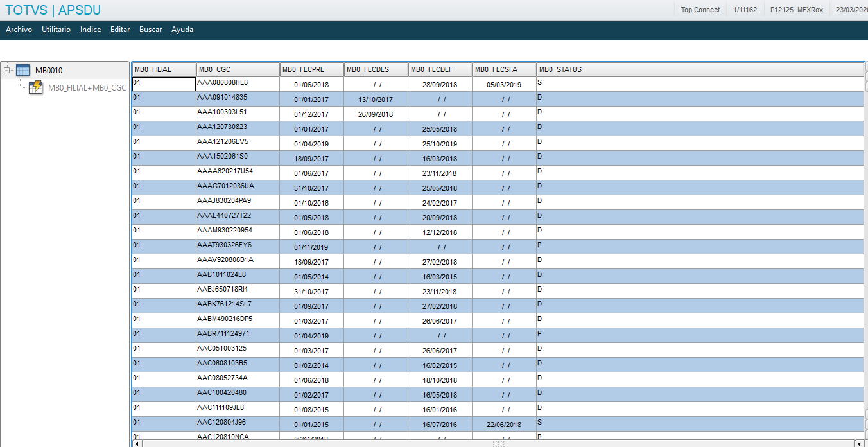Click the 16/07/2016 date cell
Screen dimensions: 868x447
click(x=440, y=425)
